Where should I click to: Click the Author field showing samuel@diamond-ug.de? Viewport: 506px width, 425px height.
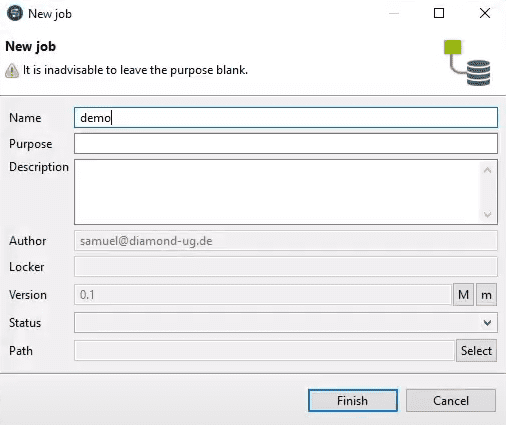pyautogui.click(x=286, y=241)
